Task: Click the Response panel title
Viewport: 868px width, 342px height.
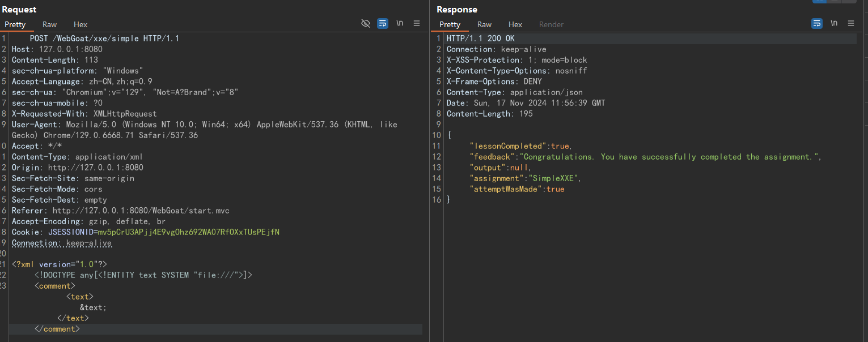Action: click(x=457, y=10)
